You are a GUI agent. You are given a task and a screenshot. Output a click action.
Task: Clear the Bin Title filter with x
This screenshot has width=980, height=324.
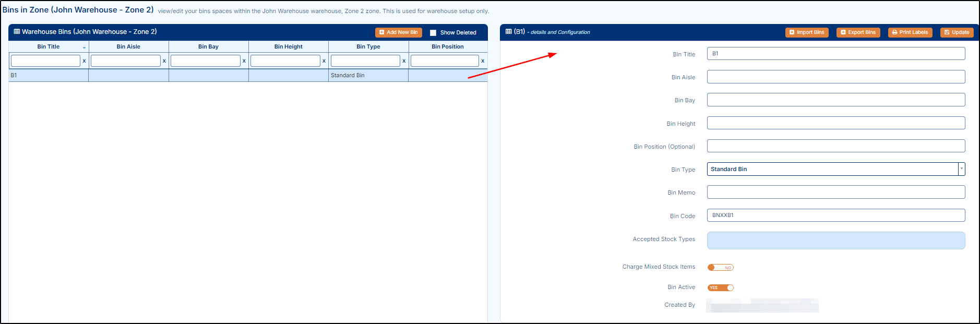(84, 61)
